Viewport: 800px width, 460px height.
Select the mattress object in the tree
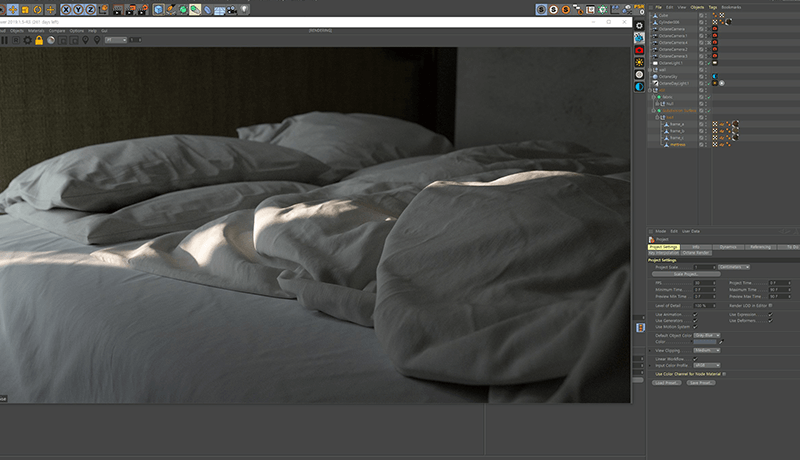tap(678, 145)
